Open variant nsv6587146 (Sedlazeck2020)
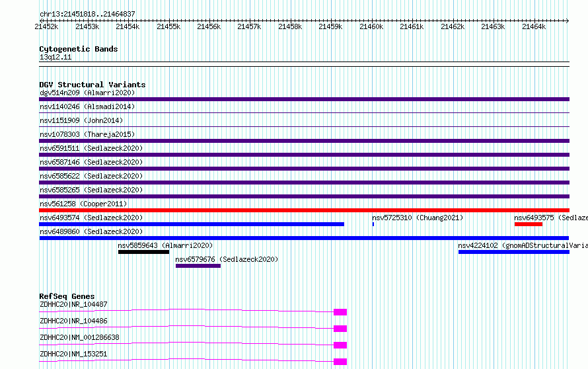 (91, 162)
